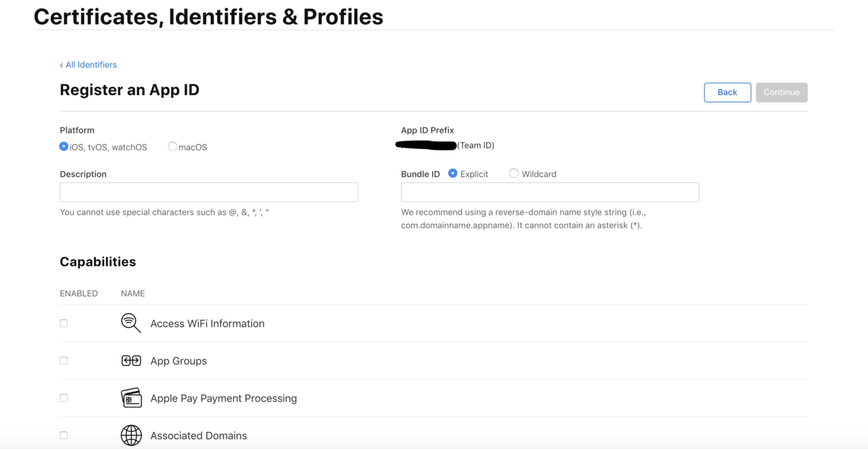Screen dimensions: 868x449
Task: Click the App Groups icon
Action: [x=131, y=361]
